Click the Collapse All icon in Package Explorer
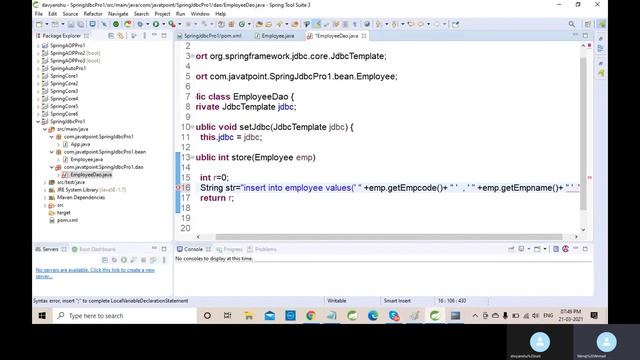 [111, 36]
